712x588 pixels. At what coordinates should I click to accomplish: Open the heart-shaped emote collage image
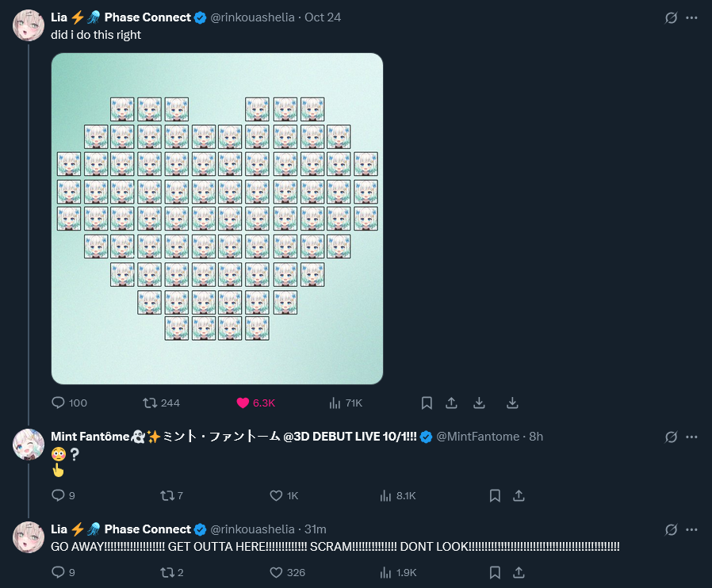[x=216, y=219]
